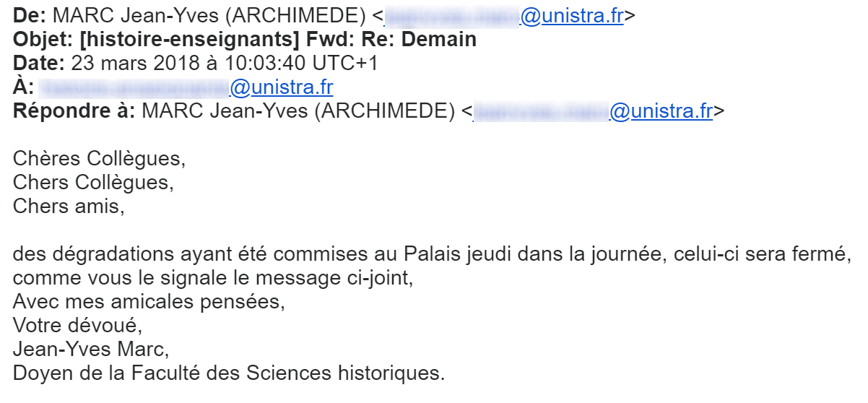
Task: Click the line "Avec mes amicales pensées,"
Action: click(149, 302)
